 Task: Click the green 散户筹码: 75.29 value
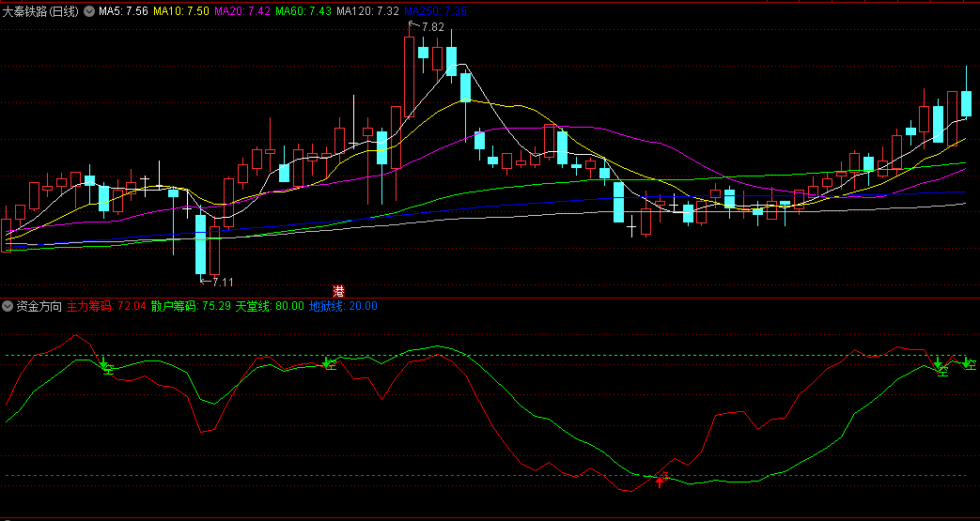tap(191, 306)
